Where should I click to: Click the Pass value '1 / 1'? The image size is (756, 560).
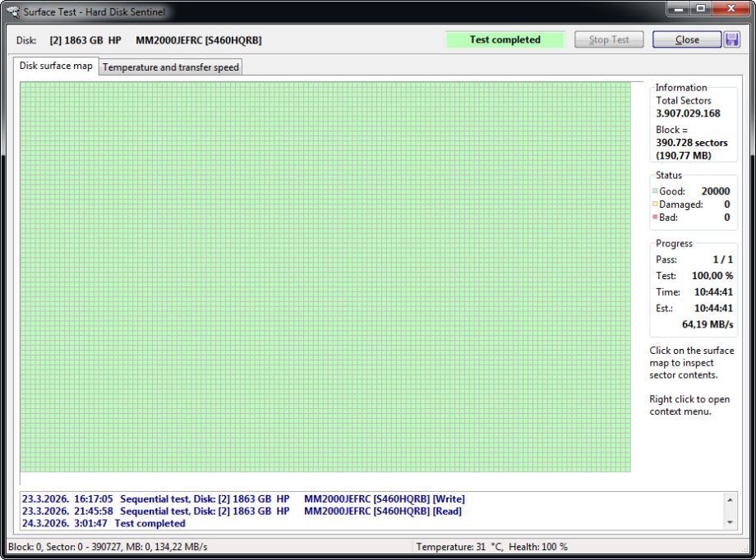pos(723,259)
